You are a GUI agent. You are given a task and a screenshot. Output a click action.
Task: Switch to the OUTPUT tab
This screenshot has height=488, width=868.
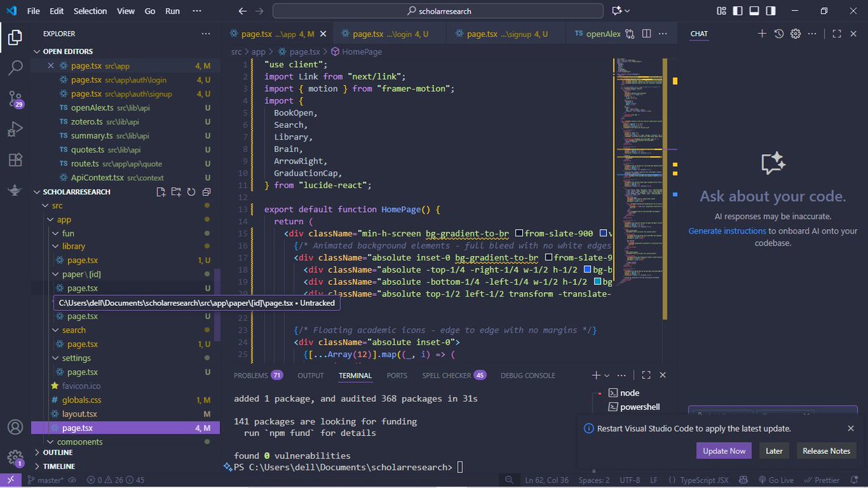pyautogui.click(x=310, y=375)
